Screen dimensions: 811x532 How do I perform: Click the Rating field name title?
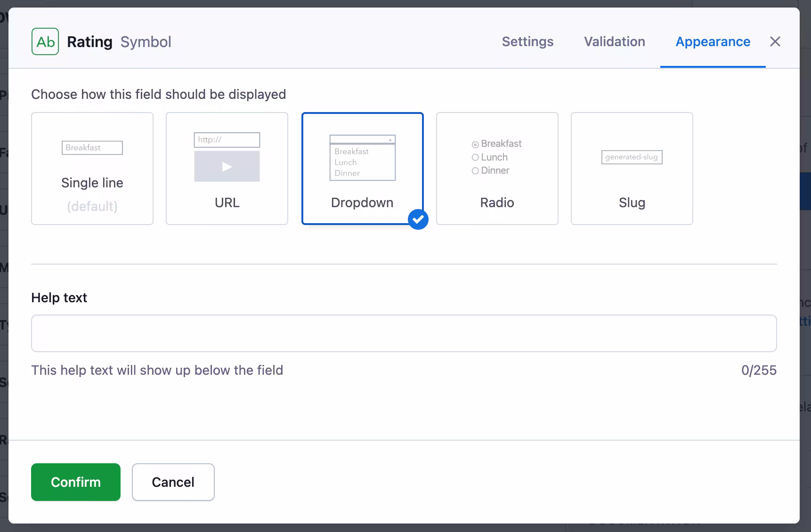(89, 41)
